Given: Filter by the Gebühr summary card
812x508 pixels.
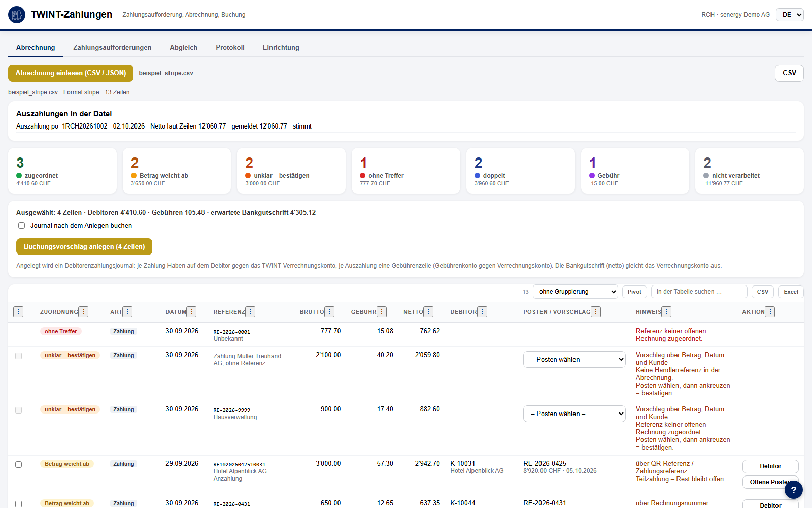Looking at the screenshot, I should coord(635,171).
